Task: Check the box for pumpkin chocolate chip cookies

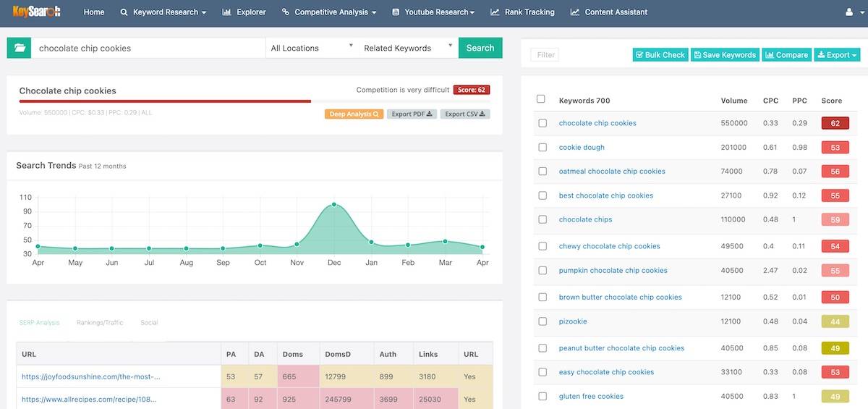Action: [x=543, y=271]
